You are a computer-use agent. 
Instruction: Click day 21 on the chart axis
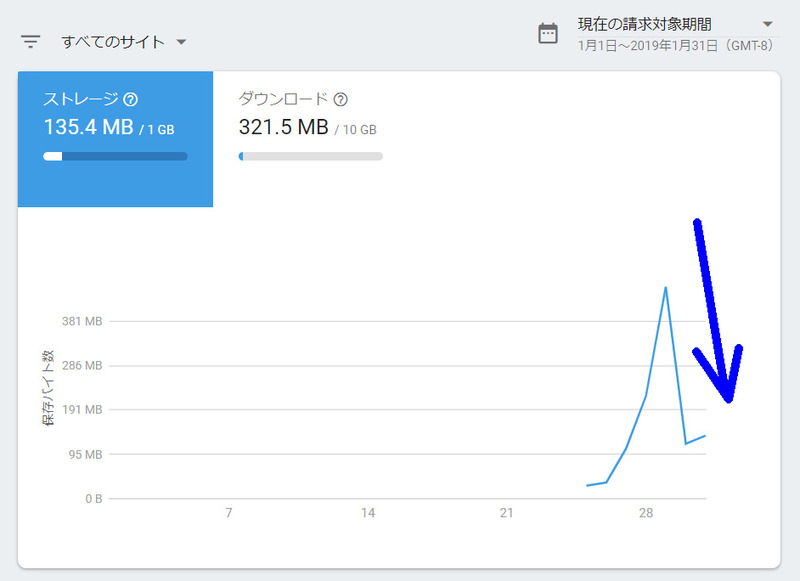507,513
